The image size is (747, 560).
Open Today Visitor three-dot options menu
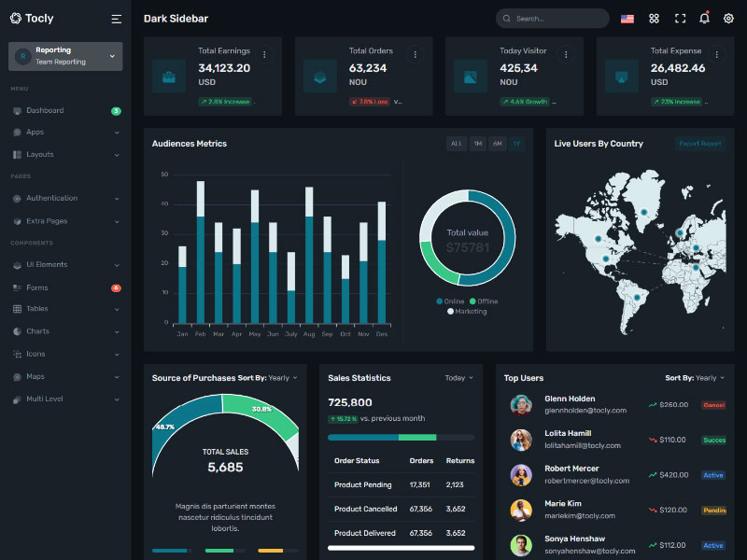tap(564, 55)
